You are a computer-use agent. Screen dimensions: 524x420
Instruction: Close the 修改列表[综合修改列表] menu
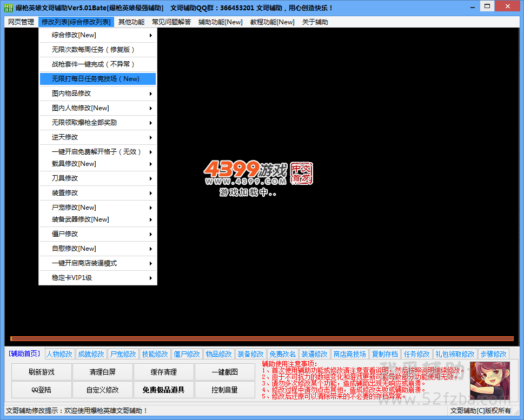click(x=76, y=22)
